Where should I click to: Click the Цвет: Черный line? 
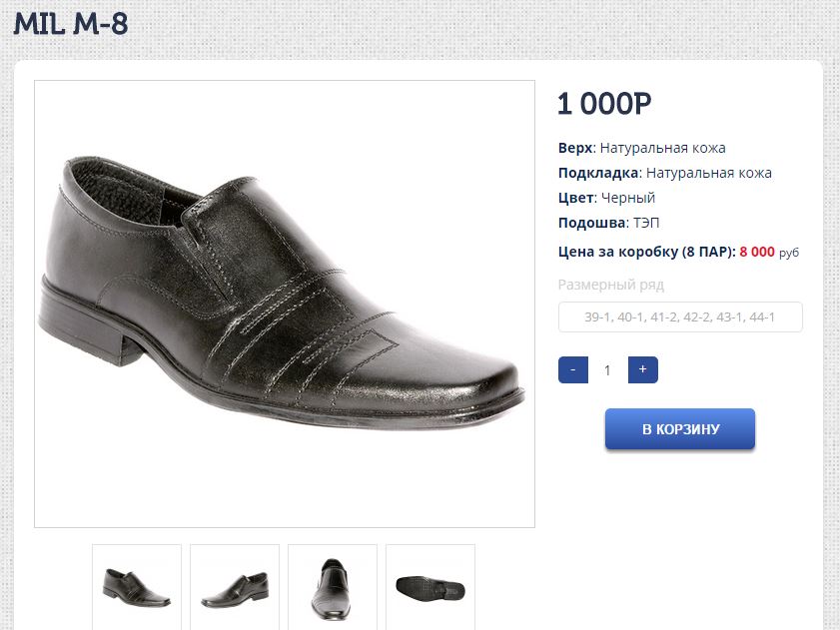click(x=606, y=198)
